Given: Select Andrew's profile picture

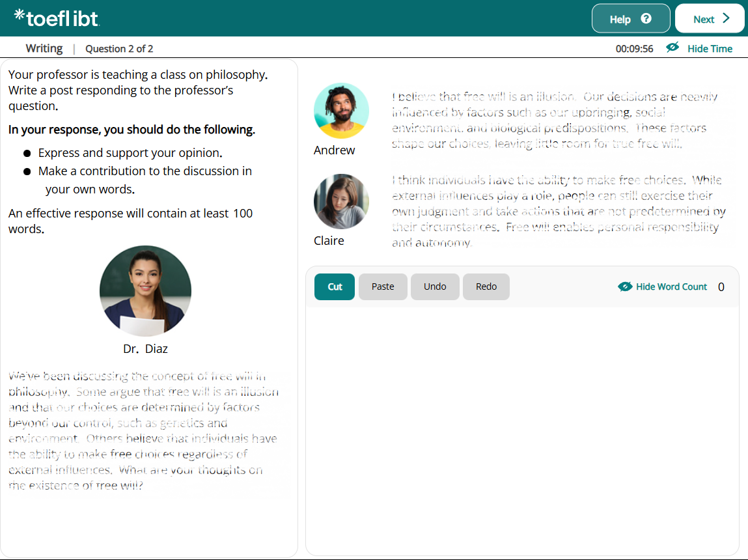Looking at the screenshot, I should 341,111.
